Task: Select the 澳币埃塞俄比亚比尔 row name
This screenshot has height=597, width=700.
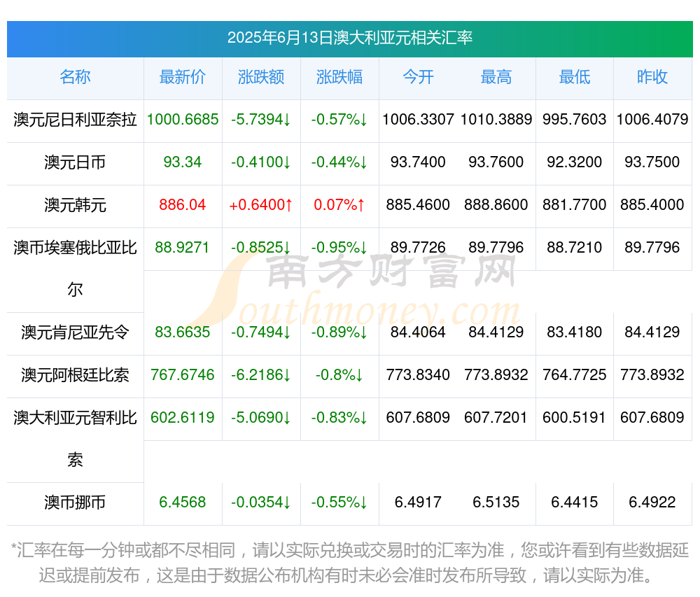Action: point(75,269)
